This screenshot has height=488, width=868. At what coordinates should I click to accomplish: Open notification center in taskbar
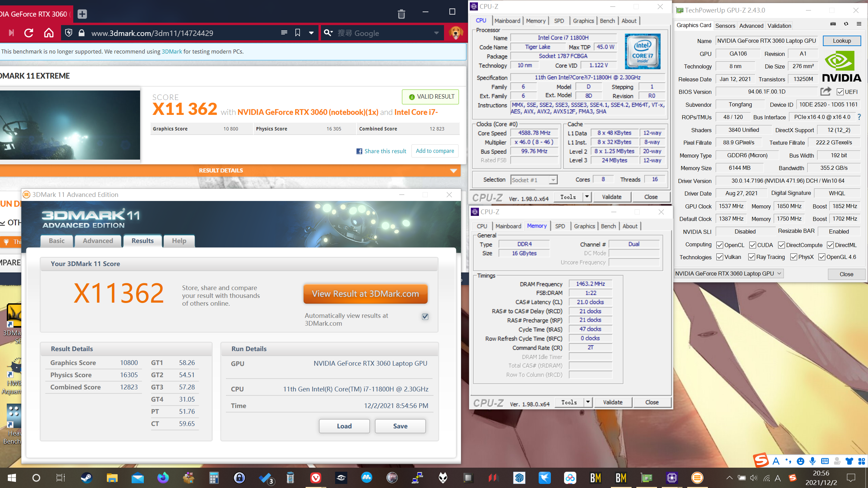851,478
